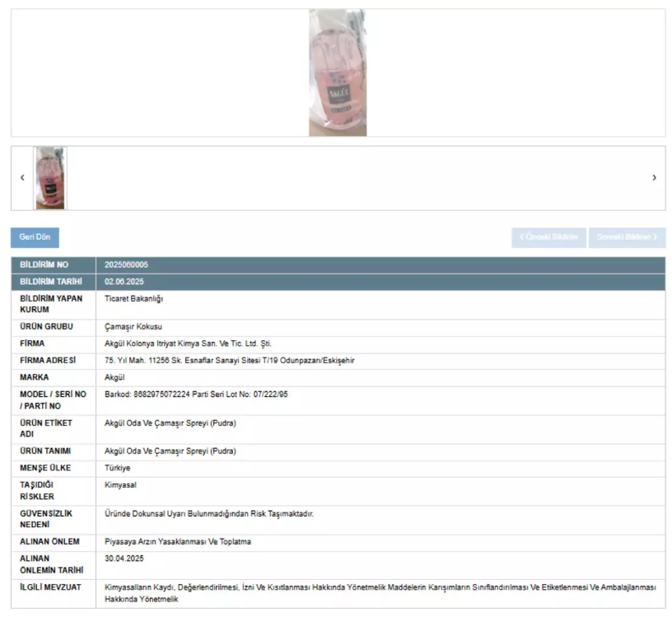The image size is (672, 617).
Task: Click the ALINAN ÖNLEMİN TARİHİ label
Action: tap(51, 564)
